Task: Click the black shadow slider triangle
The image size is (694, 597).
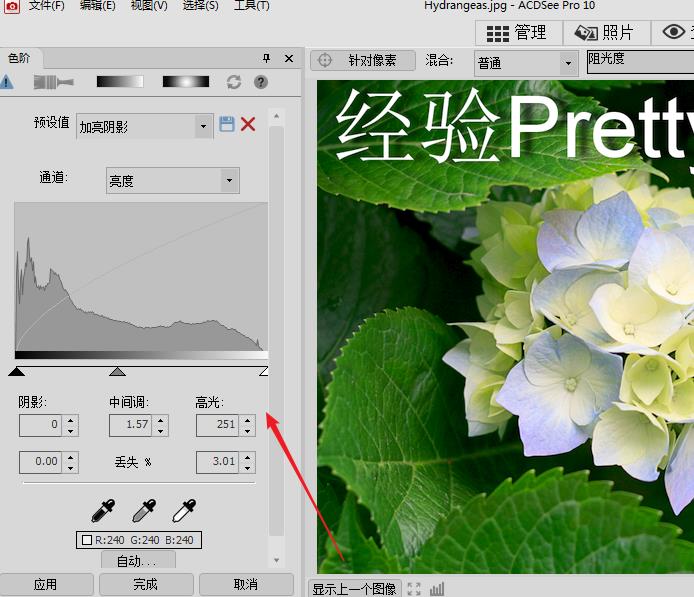Action: pos(16,371)
